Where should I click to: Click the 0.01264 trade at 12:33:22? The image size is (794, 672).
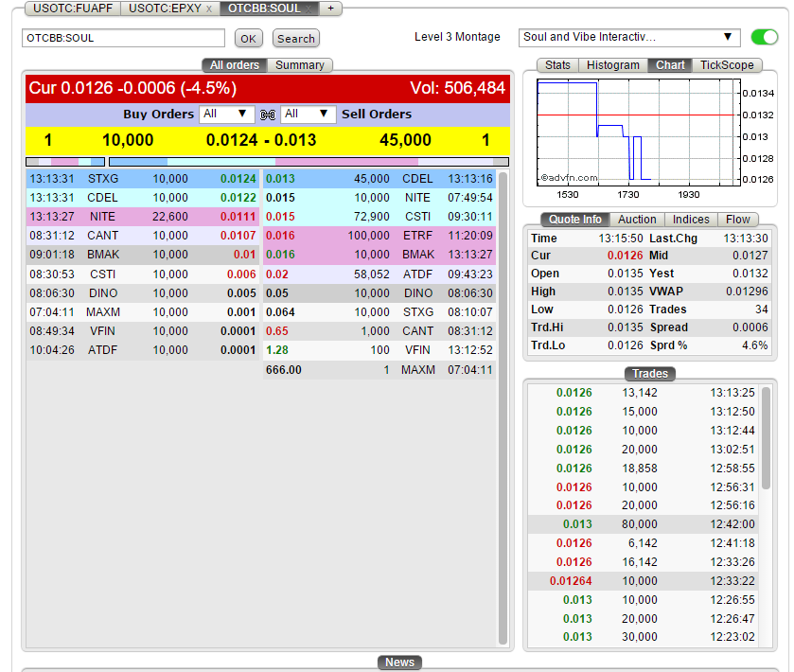644,581
